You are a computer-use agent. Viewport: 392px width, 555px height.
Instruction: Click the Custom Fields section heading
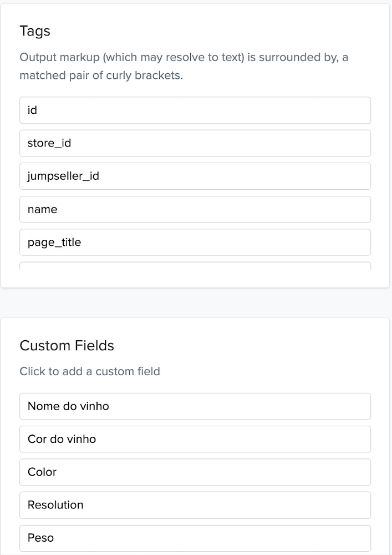click(67, 345)
